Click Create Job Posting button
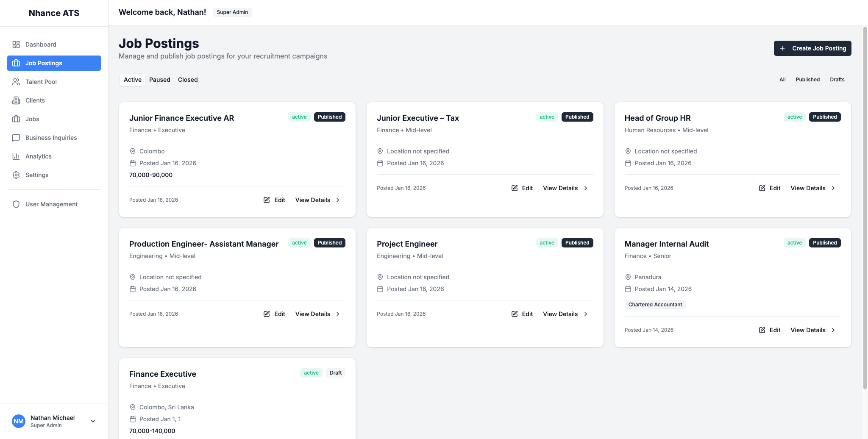 pyautogui.click(x=812, y=48)
